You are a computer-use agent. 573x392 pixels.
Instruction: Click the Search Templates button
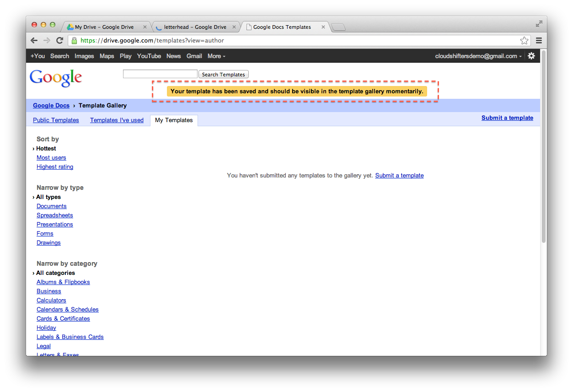coord(224,74)
